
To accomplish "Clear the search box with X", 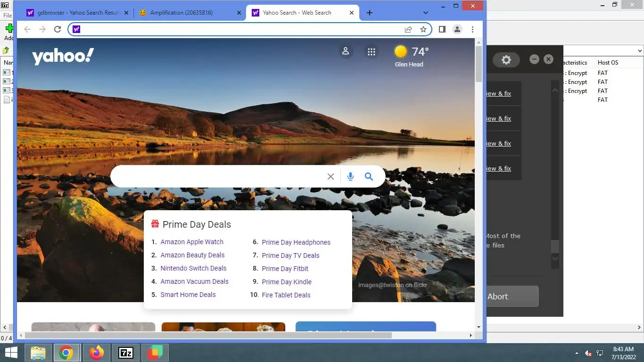I will click(330, 176).
